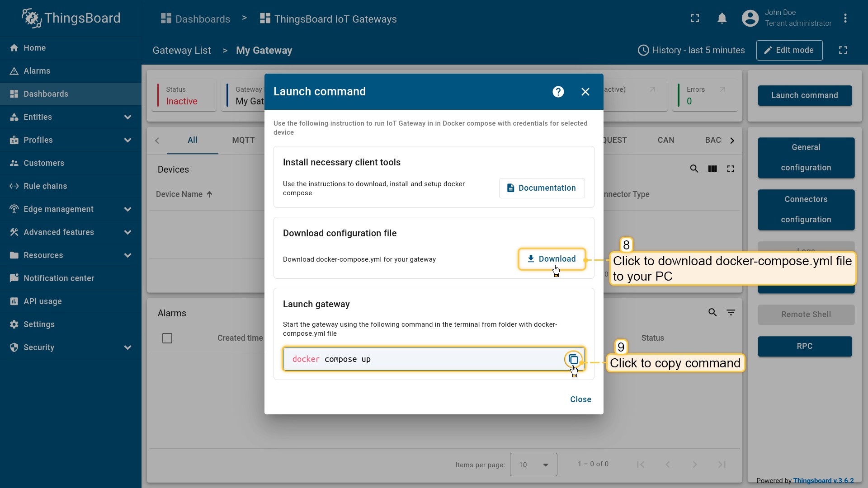
Task: Click the Edit mode button
Action: tap(789, 50)
